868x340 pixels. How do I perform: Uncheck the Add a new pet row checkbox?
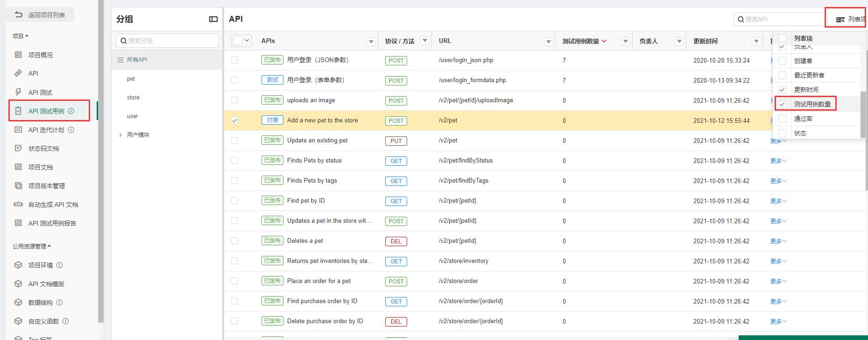click(x=234, y=120)
